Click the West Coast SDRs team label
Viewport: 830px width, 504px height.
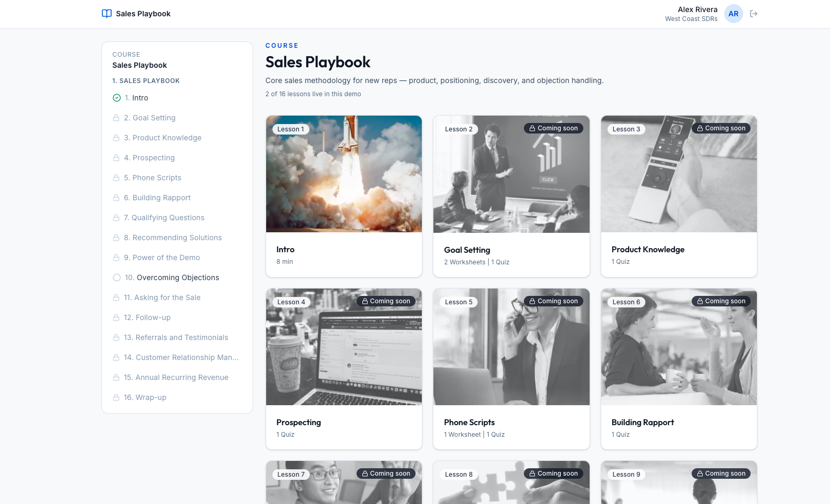pyautogui.click(x=691, y=19)
